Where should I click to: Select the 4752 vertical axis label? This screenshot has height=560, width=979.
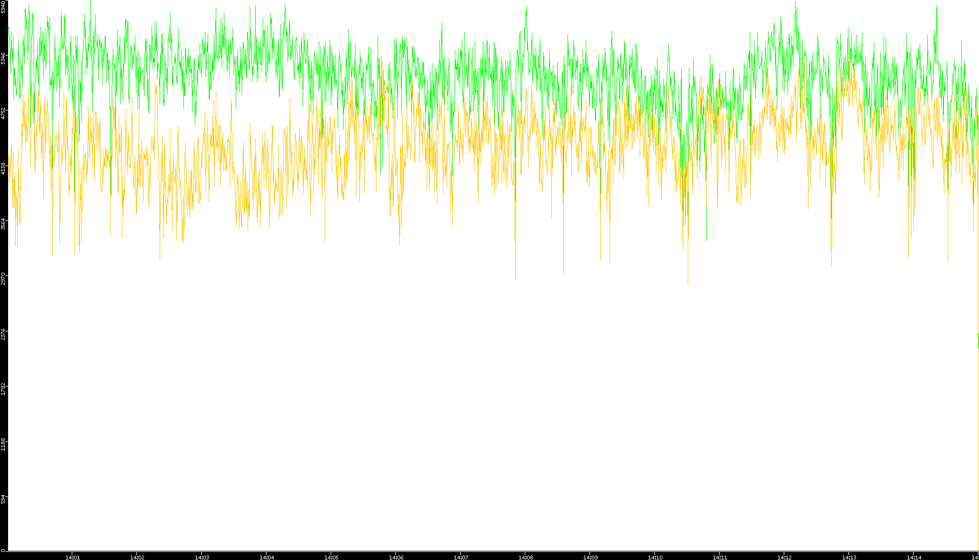[x=3, y=113]
